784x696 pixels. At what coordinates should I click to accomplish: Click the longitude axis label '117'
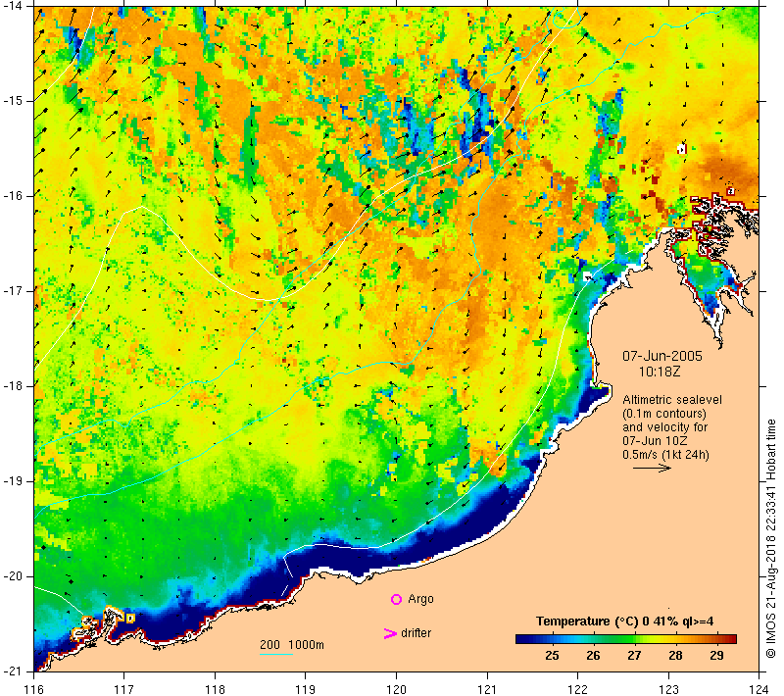coord(124,689)
